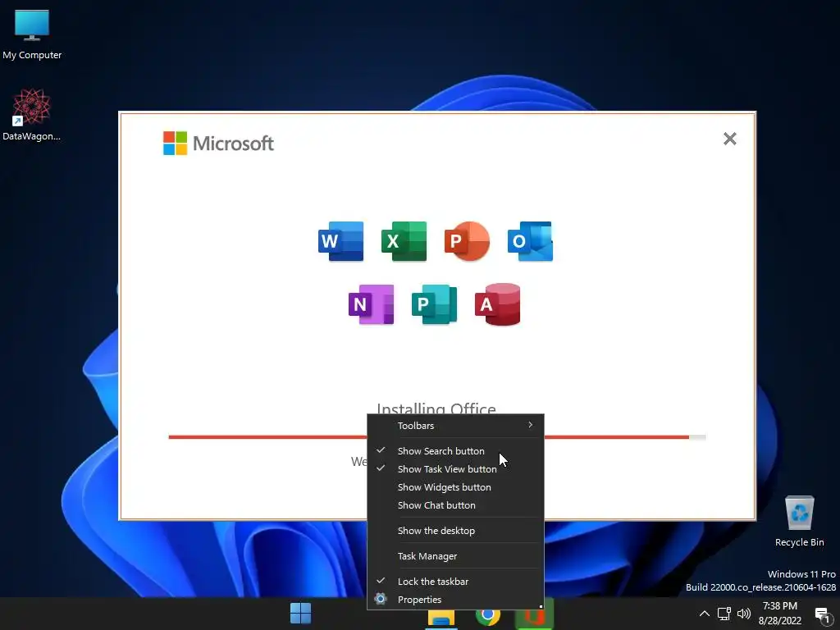This screenshot has width=840, height=630.
Task: Expand the Toolbars submenu
Action: (455, 426)
